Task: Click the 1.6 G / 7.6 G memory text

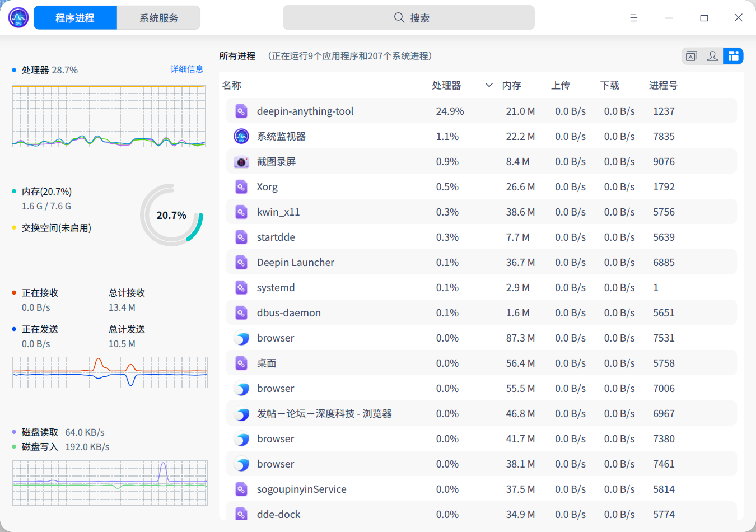Action: 46,206
